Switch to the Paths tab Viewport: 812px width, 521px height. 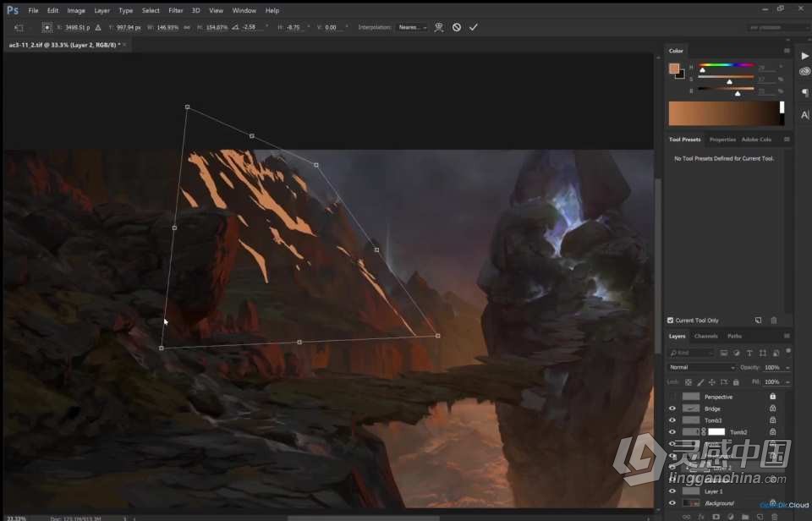click(x=734, y=336)
